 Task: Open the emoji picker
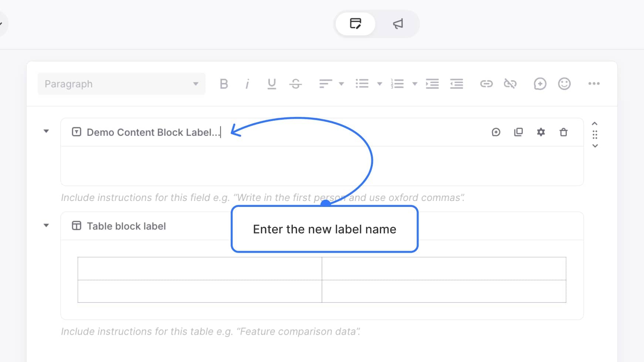click(x=564, y=84)
